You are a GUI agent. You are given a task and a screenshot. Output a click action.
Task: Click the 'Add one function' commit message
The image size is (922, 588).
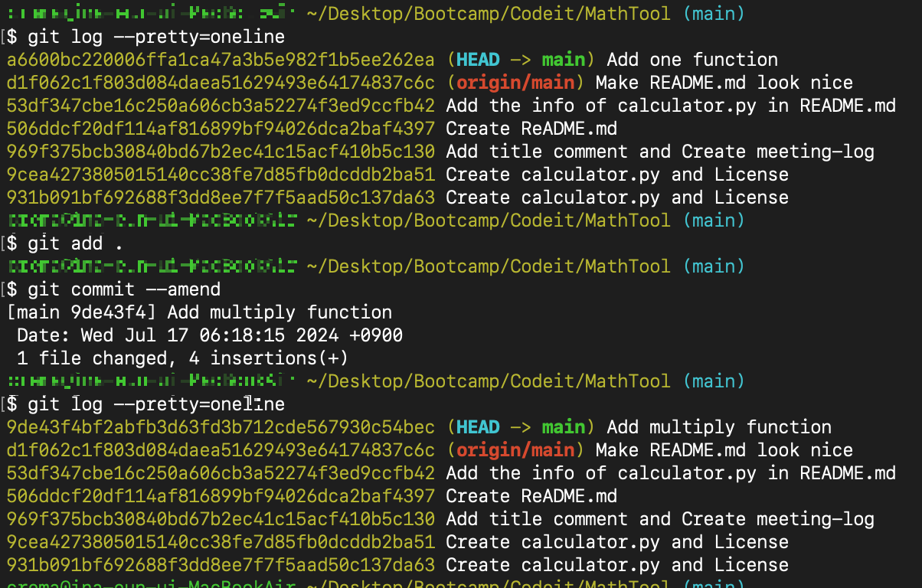pos(692,60)
